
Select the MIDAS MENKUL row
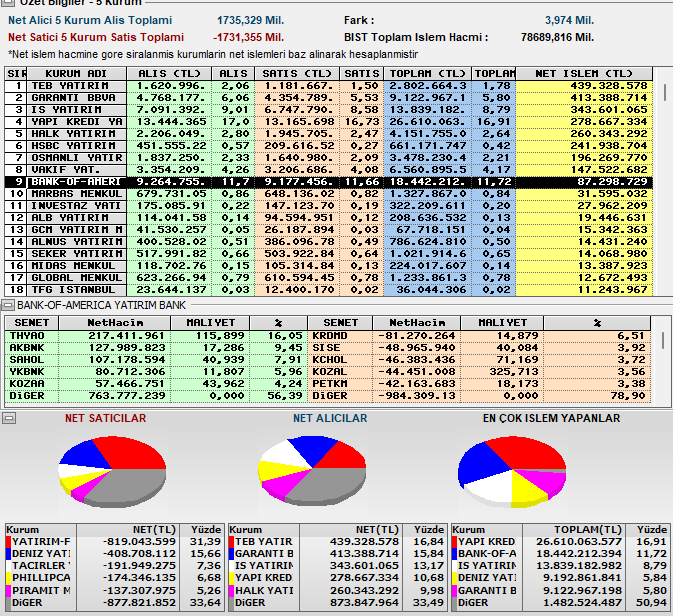tap(329, 266)
